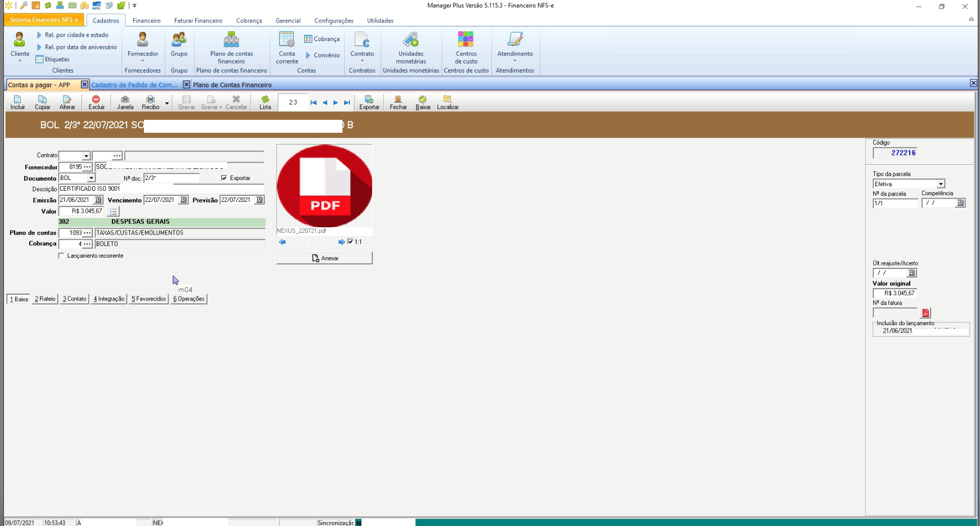Toggle the Exportar checkbox

pos(224,178)
